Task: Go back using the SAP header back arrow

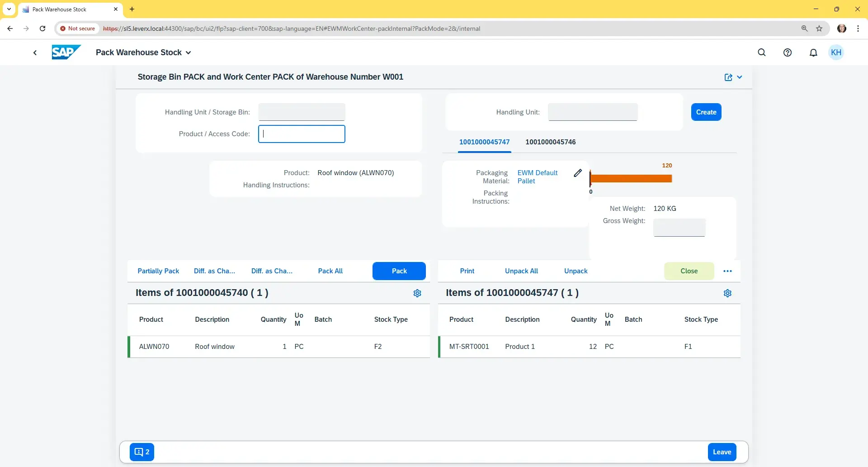Action: coord(35,52)
